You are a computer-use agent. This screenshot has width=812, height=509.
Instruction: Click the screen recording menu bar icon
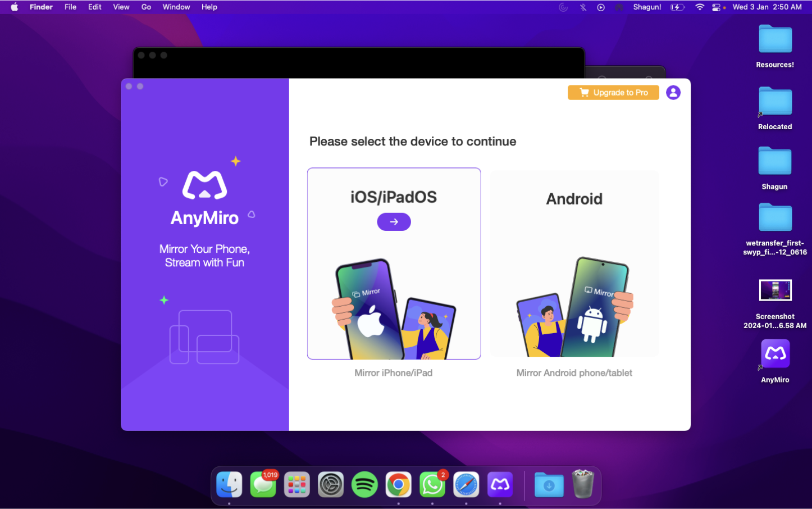point(601,7)
